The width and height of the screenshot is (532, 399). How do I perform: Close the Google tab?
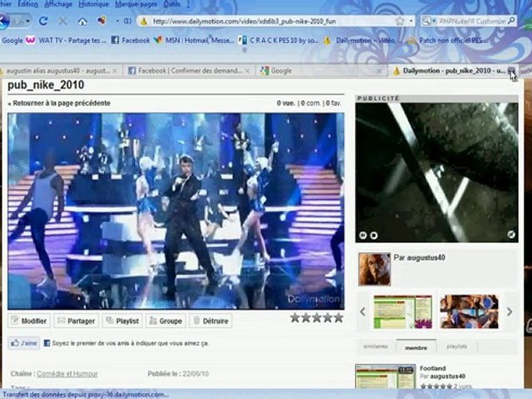[379, 71]
